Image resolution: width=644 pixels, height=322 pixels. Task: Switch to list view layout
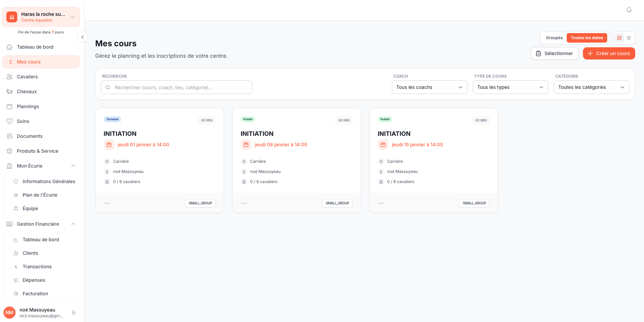(x=629, y=38)
